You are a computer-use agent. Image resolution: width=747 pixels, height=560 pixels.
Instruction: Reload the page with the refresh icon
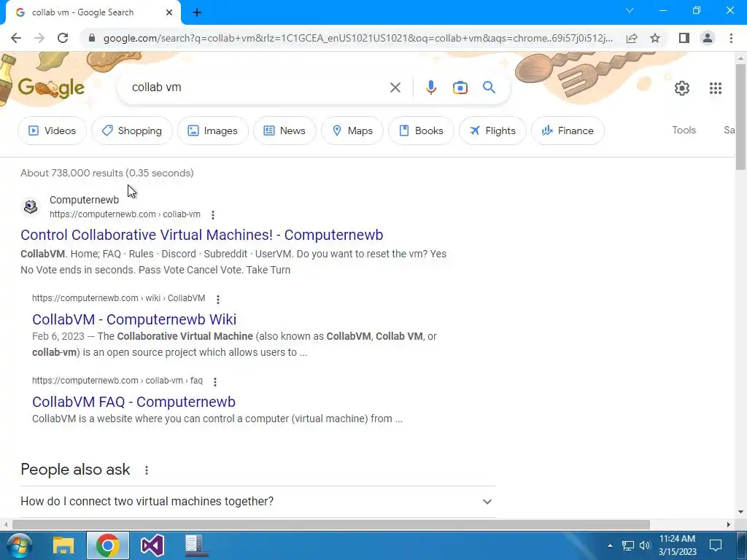(x=63, y=38)
